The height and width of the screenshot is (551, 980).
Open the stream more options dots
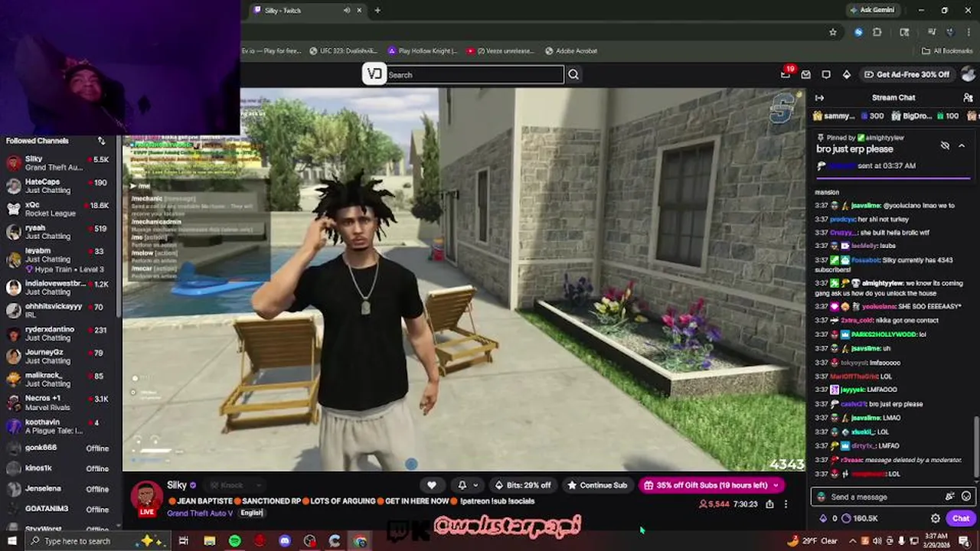(x=786, y=504)
